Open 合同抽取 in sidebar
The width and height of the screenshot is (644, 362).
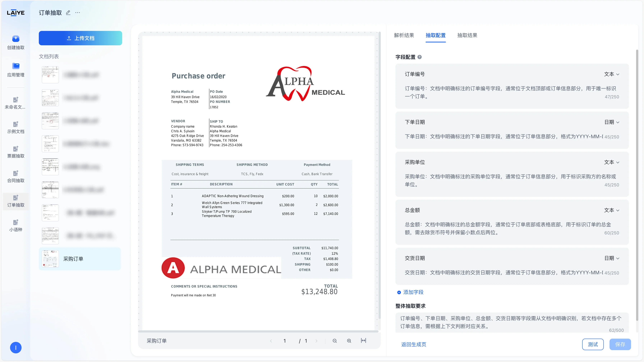15,177
